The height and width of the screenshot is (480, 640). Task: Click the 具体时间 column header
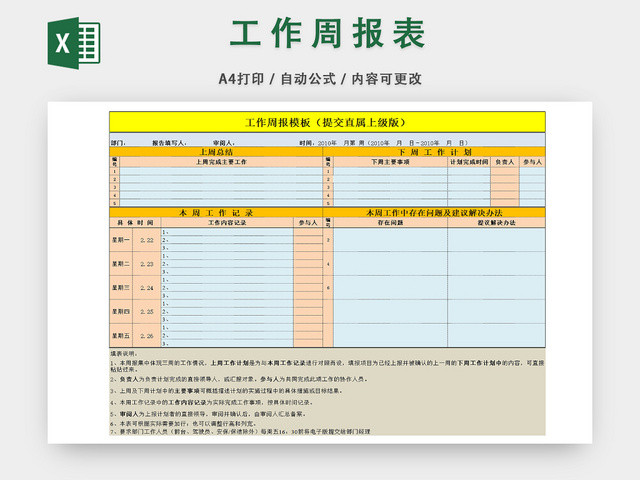click(135, 222)
